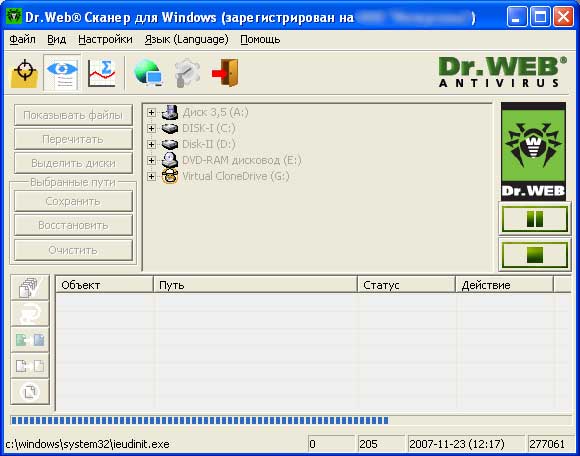Sort by the Объект column header
This screenshot has width=580, height=456.
click(105, 285)
